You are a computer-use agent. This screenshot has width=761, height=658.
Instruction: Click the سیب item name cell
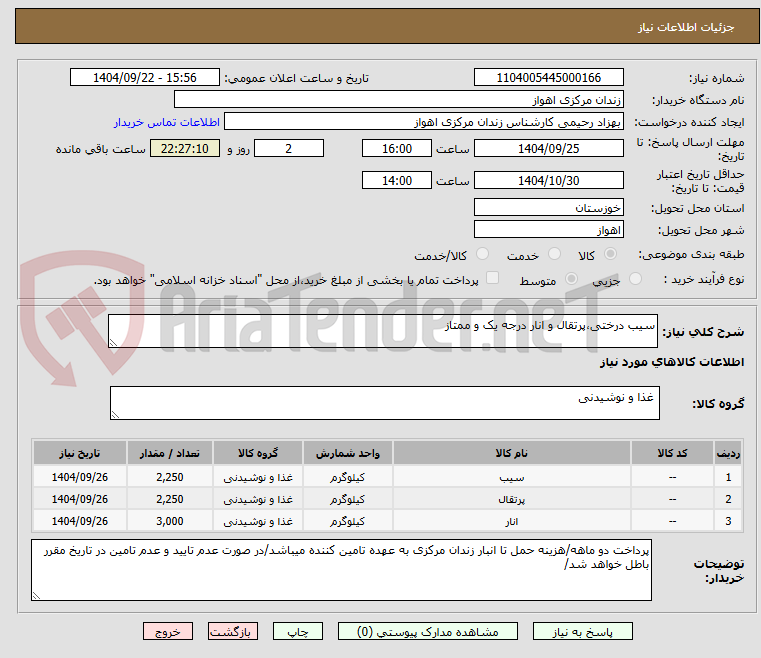512,477
